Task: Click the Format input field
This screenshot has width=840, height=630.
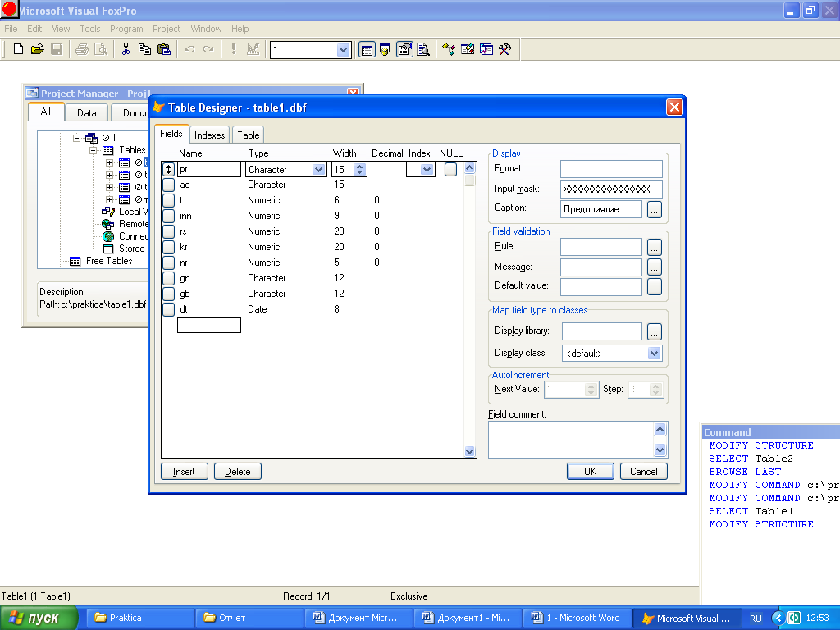Action: pos(611,169)
